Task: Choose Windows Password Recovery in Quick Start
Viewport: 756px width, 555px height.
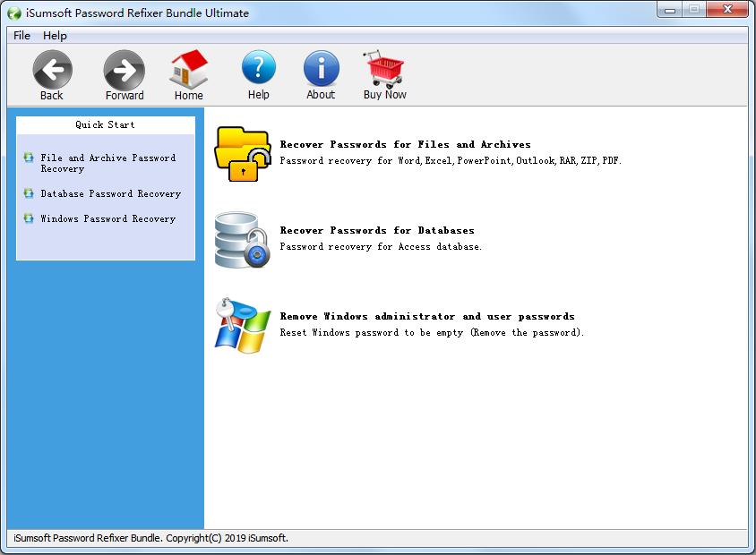Action: coord(107,218)
